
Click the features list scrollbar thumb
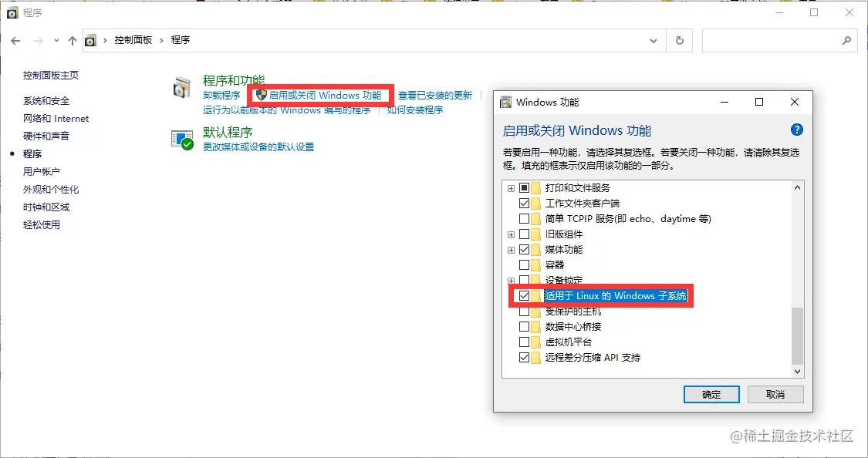(797, 335)
